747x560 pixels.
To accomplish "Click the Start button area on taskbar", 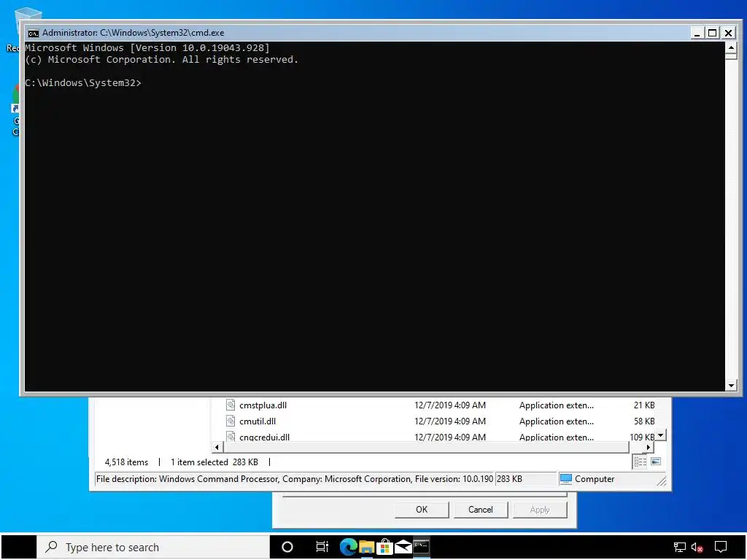I will click(x=18, y=547).
